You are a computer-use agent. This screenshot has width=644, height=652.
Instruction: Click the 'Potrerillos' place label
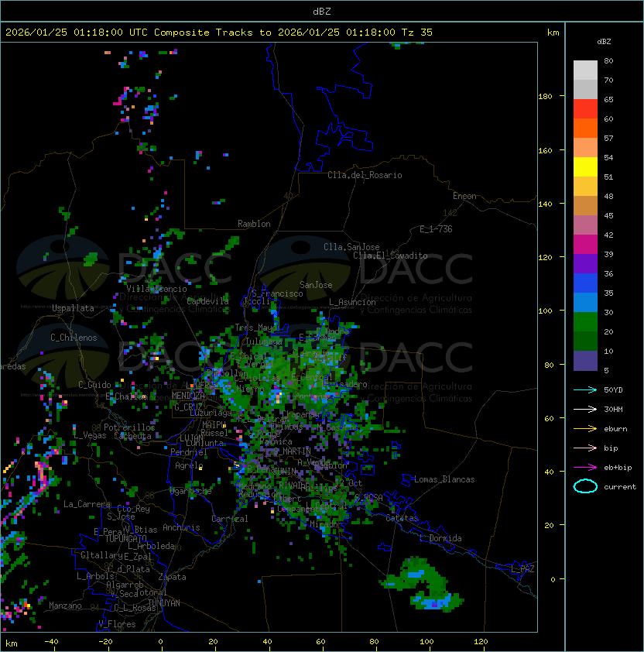click(x=129, y=427)
